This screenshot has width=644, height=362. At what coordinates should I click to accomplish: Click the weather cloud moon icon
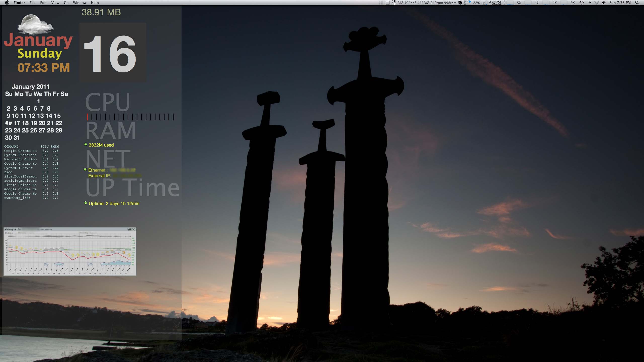coord(35,25)
